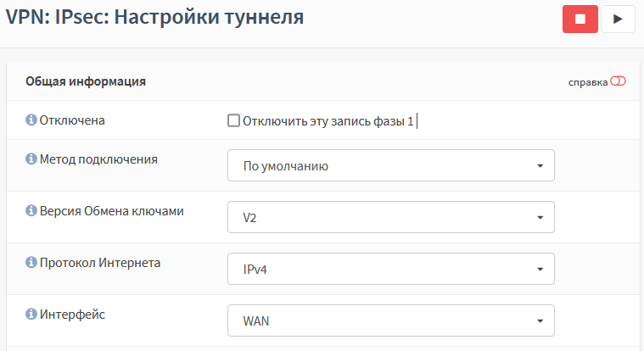Show info for Версия Обмена ключами

point(31,210)
